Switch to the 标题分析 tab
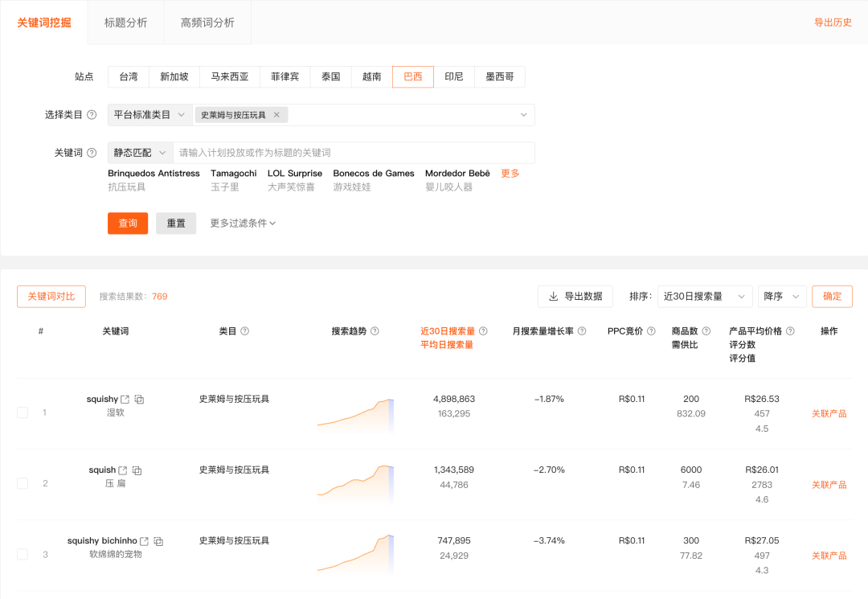 click(x=125, y=23)
